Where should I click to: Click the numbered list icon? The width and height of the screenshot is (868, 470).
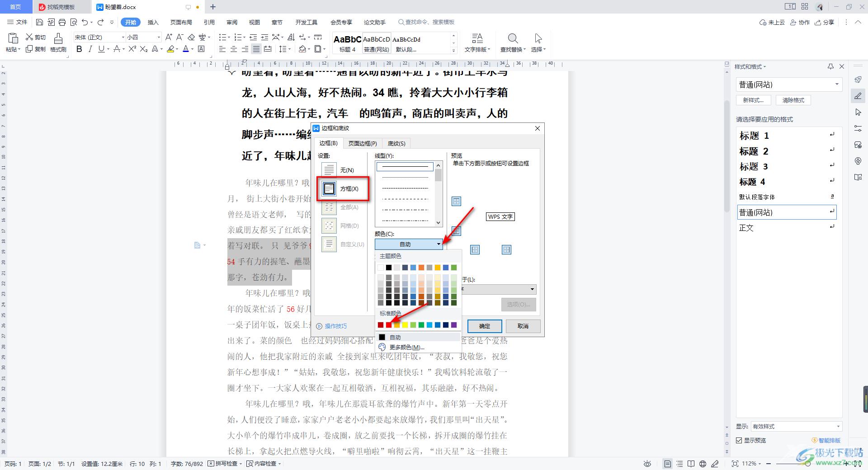coord(237,37)
